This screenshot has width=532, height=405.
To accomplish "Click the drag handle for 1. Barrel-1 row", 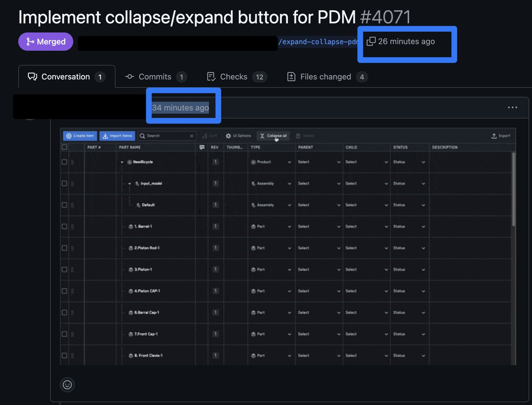I will click(x=73, y=226).
